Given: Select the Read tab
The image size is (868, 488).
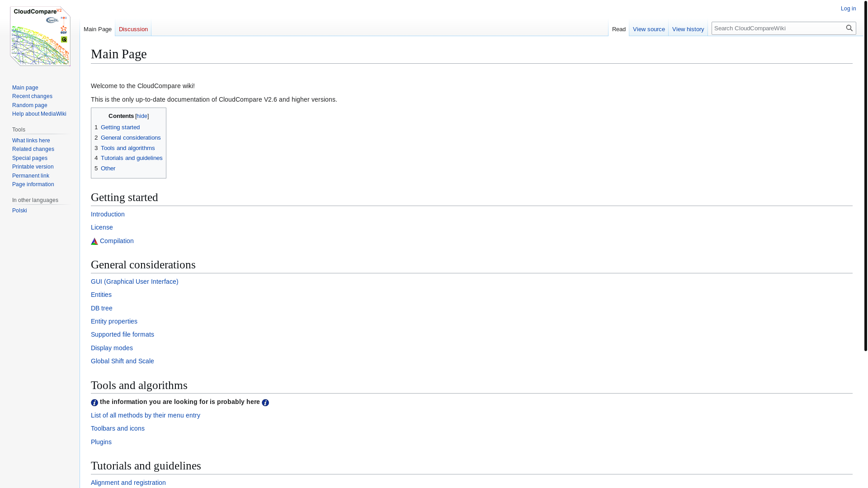Looking at the screenshot, I should point(619,29).
